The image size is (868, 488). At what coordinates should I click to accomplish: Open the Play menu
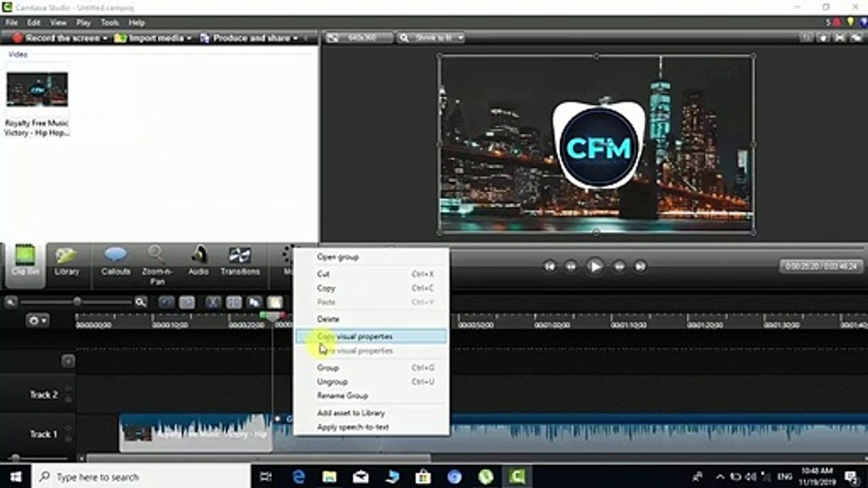[83, 22]
